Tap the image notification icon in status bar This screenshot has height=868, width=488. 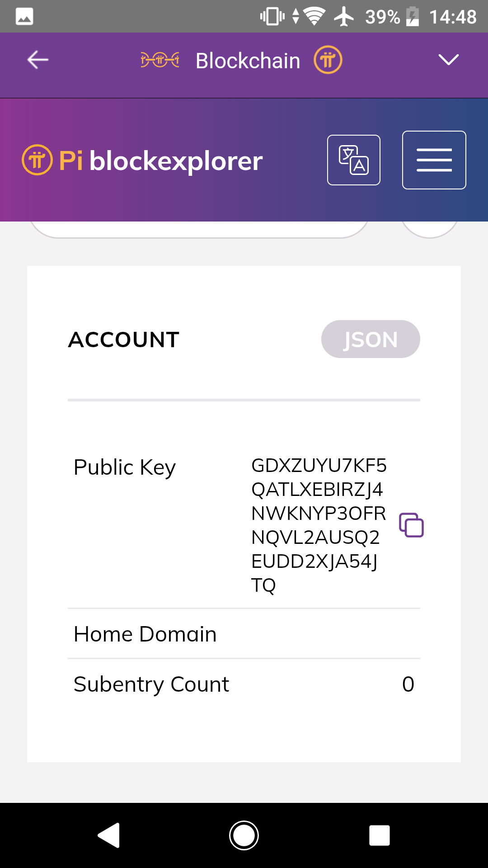[24, 17]
